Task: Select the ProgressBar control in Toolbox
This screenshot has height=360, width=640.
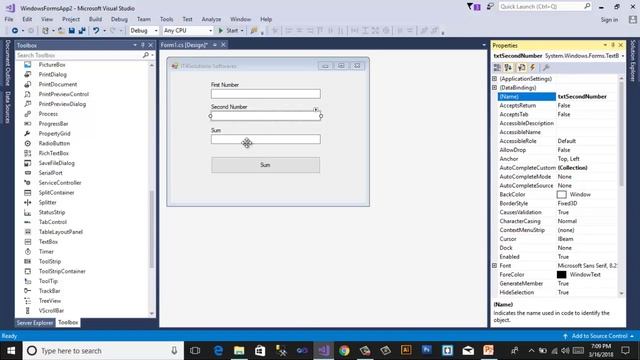Action: point(53,124)
